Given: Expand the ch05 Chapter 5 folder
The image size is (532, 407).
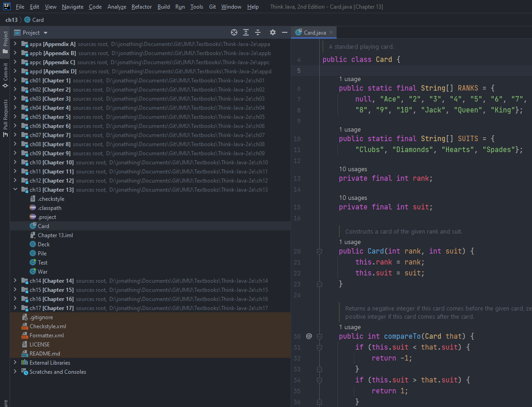Looking at the screenshot, I should coord(15,117).
